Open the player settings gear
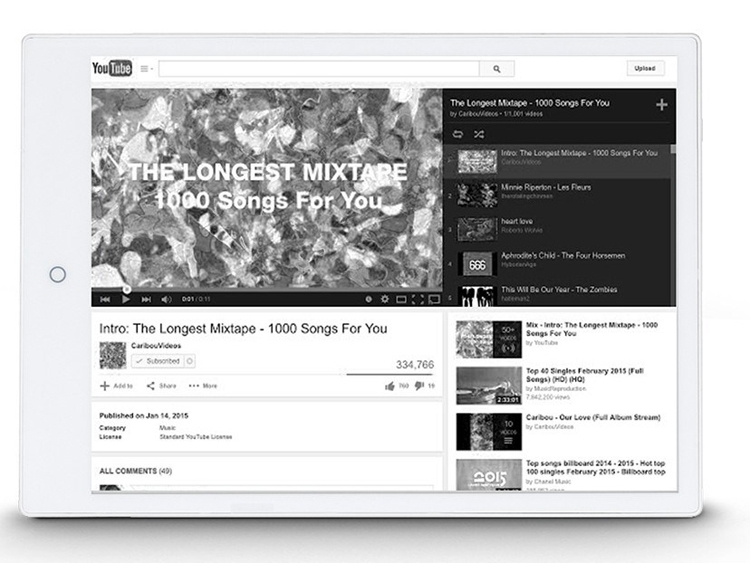This screenshot has width=750, height=563. click(x=385, y=299)
